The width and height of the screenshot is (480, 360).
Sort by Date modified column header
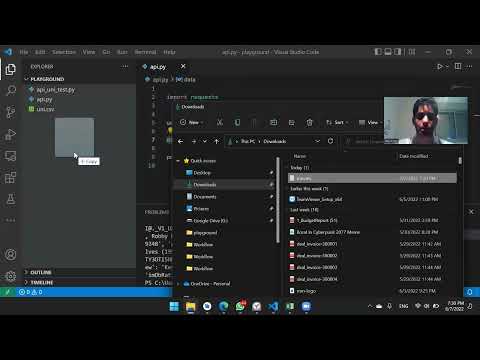[414, 156]
